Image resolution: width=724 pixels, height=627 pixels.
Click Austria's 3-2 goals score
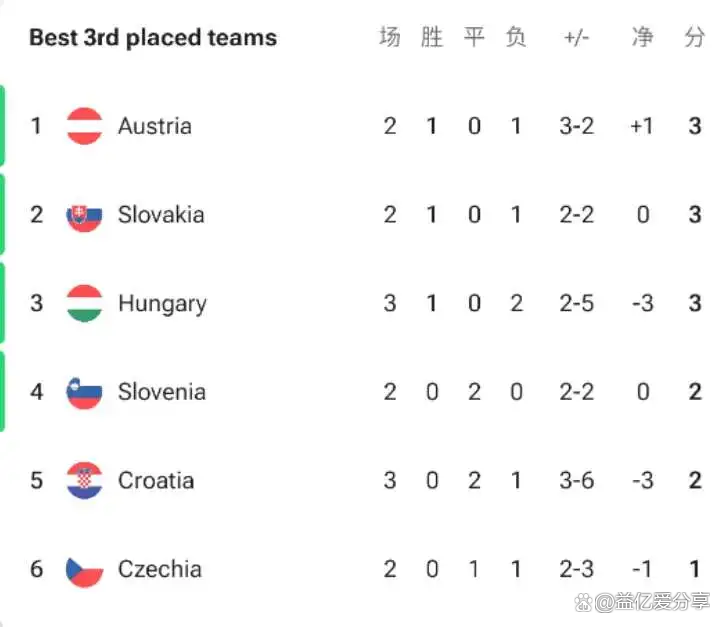pos(577,126)
